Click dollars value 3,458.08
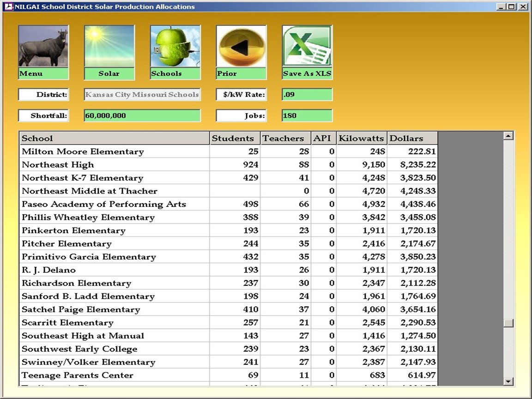Viewport: 532px width, 399px height. click(412, 217)
